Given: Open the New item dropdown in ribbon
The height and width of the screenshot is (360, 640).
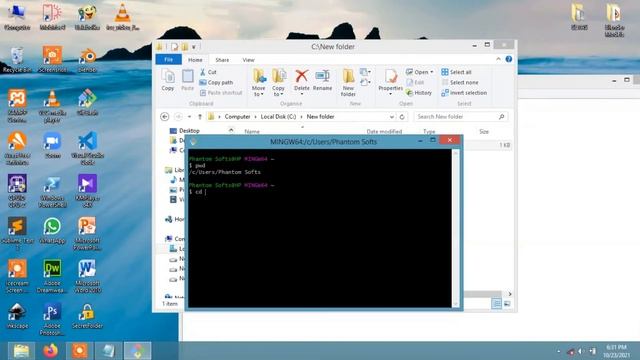Looking at the screenshot, I should [365, 72].
